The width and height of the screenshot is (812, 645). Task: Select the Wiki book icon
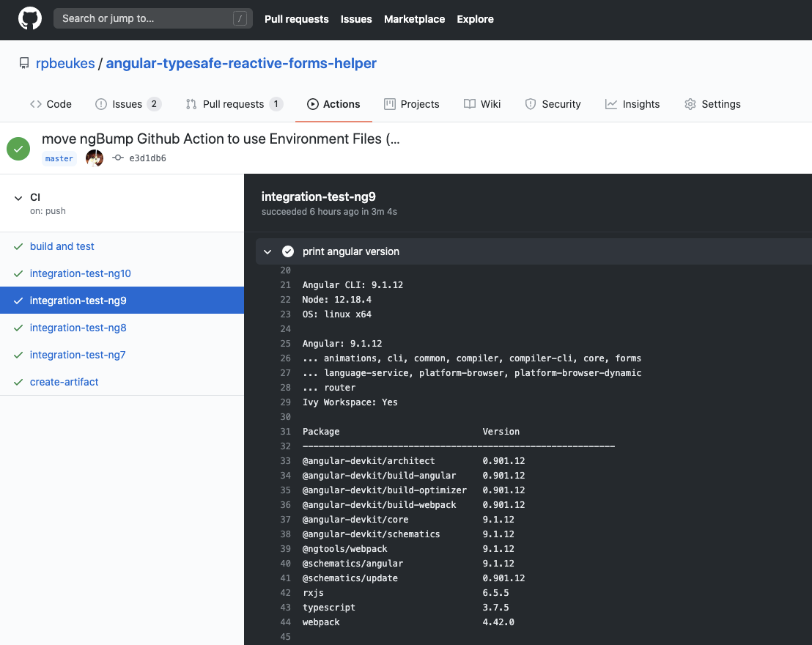click(470, 103)
